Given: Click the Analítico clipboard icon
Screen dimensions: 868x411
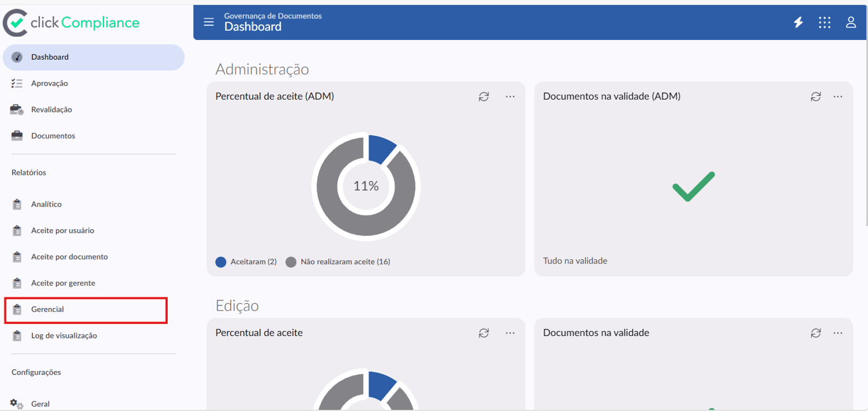Looking at the screenshot, I should coord(17,204).
